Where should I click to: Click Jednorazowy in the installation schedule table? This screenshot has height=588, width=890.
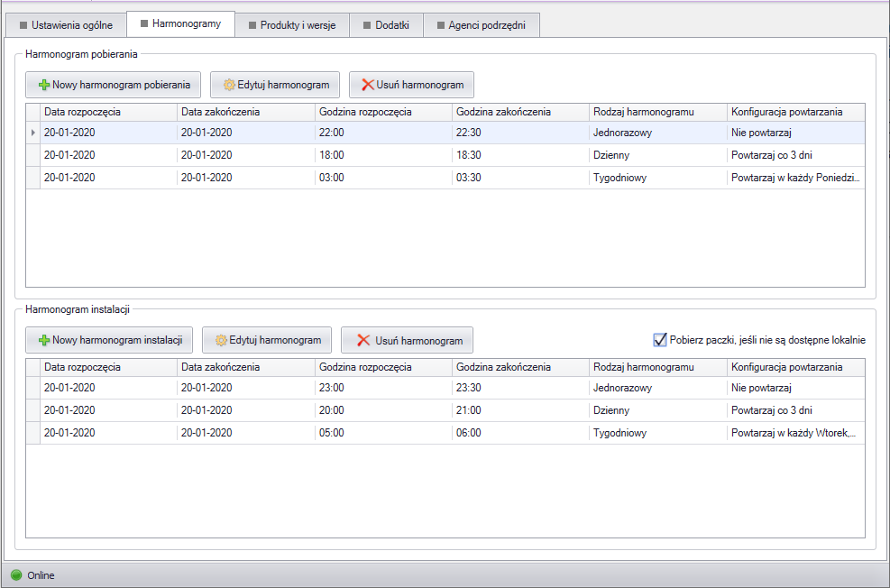658,388
